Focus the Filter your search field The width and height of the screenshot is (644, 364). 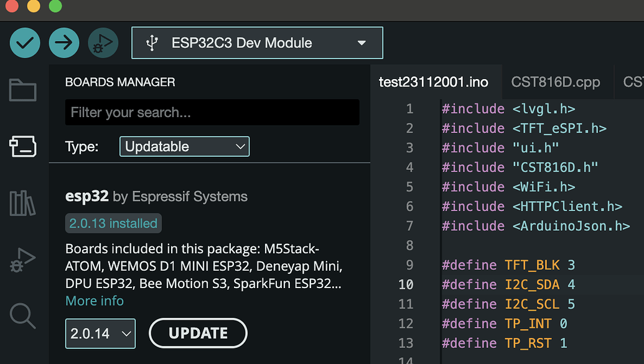pyautogui.click(x=212, y=112)
